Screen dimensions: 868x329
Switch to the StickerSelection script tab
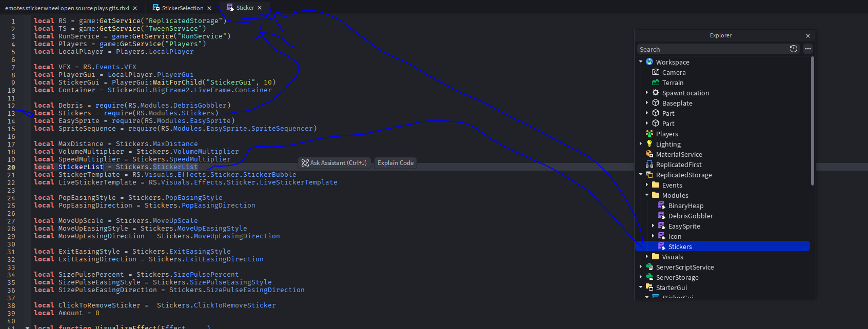pos(183,8)
